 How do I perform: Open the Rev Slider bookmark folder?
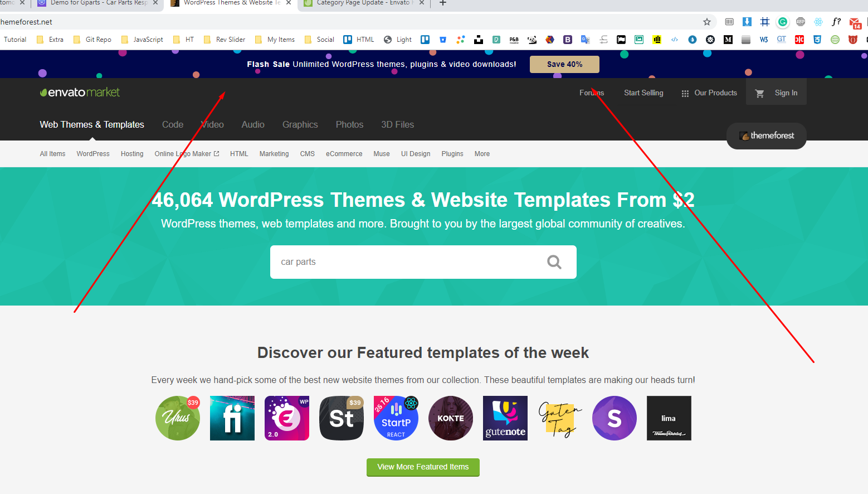tap(225, 40)
